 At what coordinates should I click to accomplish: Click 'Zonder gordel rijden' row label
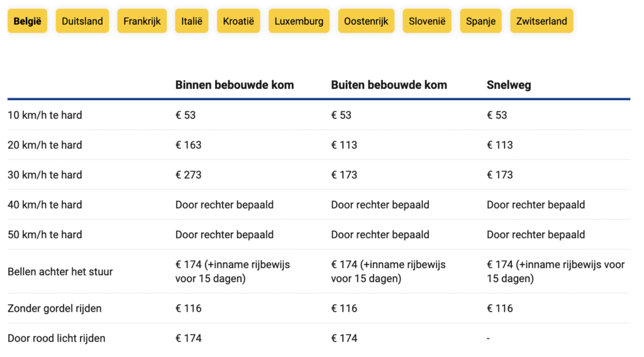(x=55, y=309)
